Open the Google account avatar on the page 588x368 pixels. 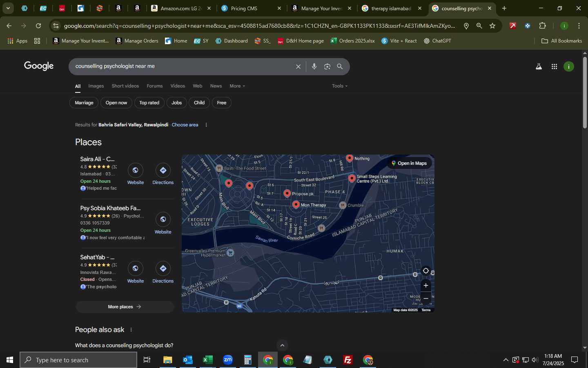click(x=569, y=67)
